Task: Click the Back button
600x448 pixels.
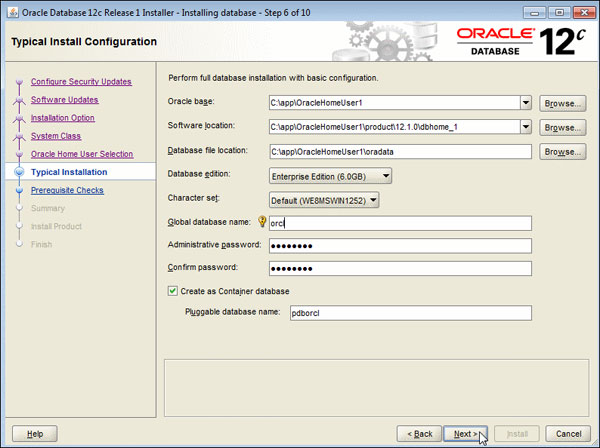Action: click(419, 433)
